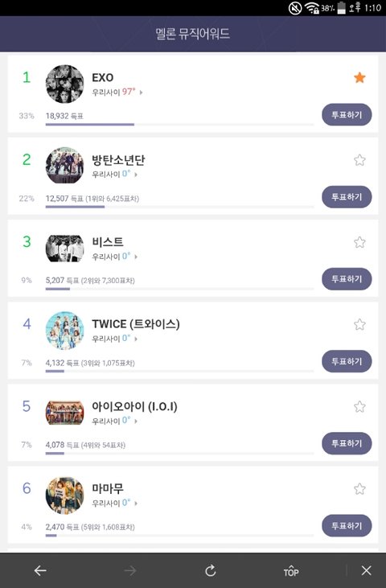Vote for EXO with 투표하기 button
The height and width of the screenshot is (588, 386).
(347, 115)
